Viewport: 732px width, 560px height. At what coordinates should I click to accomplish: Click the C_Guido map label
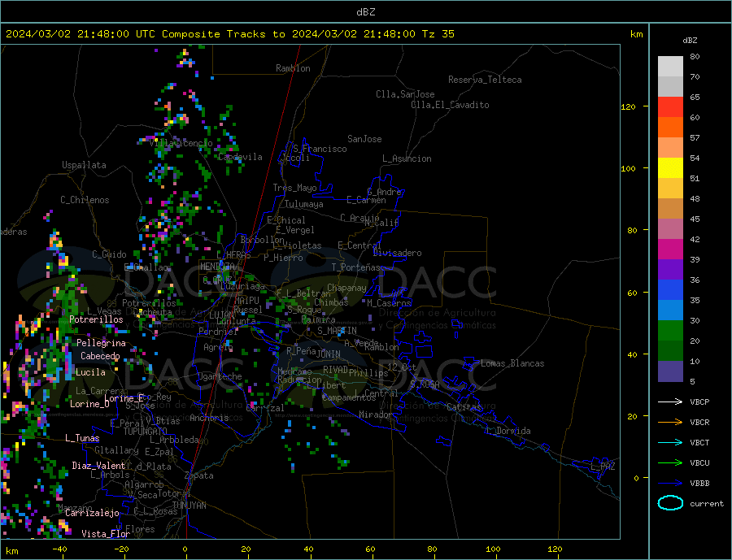(109, 254)
